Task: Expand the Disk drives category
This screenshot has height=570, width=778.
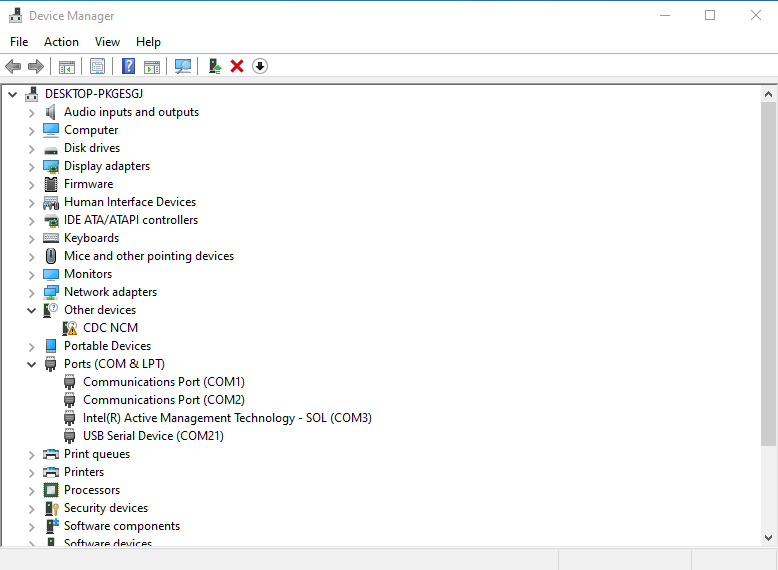Action: 31,149
